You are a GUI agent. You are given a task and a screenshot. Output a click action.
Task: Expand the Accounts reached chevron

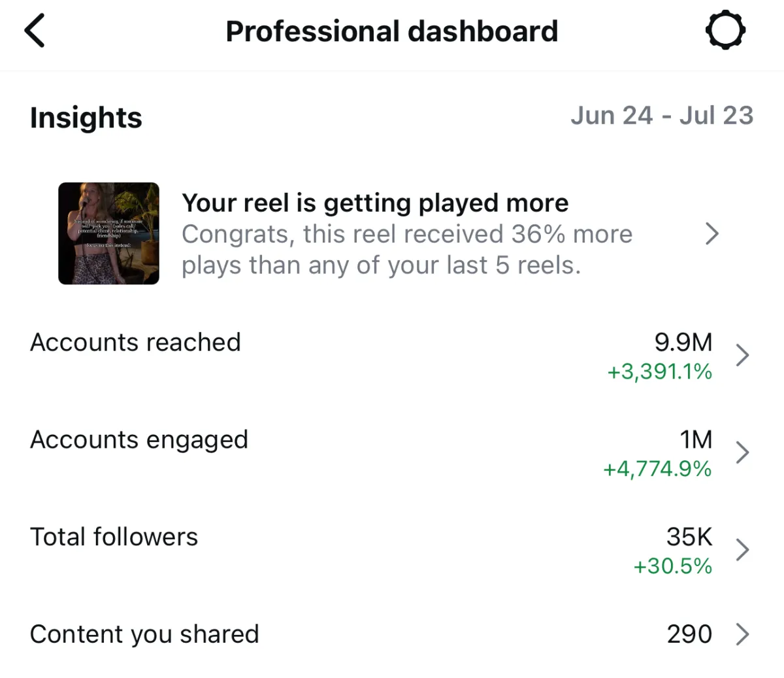click(742, 355)
